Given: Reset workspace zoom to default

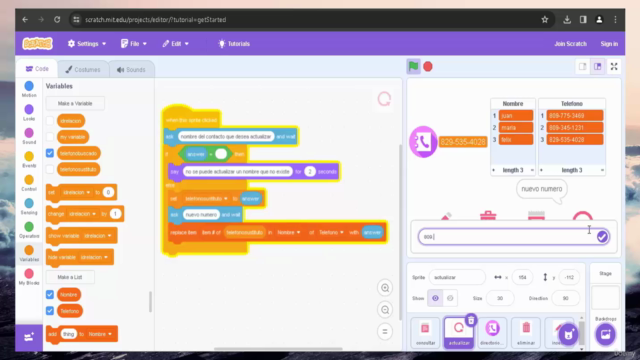Looking at the screenshot, I should click(385, 331).
